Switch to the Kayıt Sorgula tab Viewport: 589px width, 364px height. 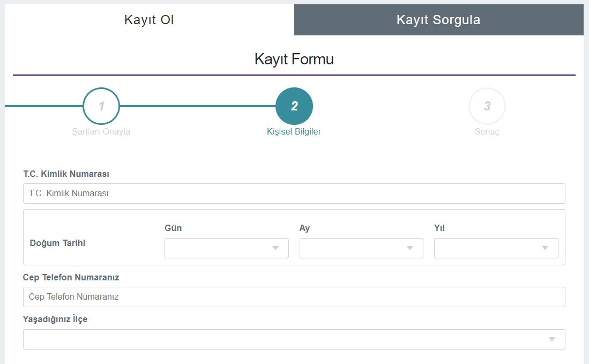pos(438,19)
